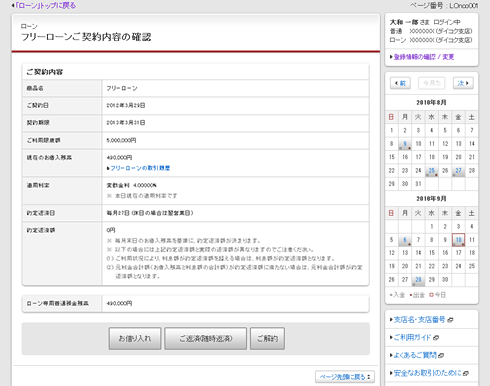Screen dimensions: 490x386
Task: Click the ご契約内容 section header
Action: pos(44,72)
